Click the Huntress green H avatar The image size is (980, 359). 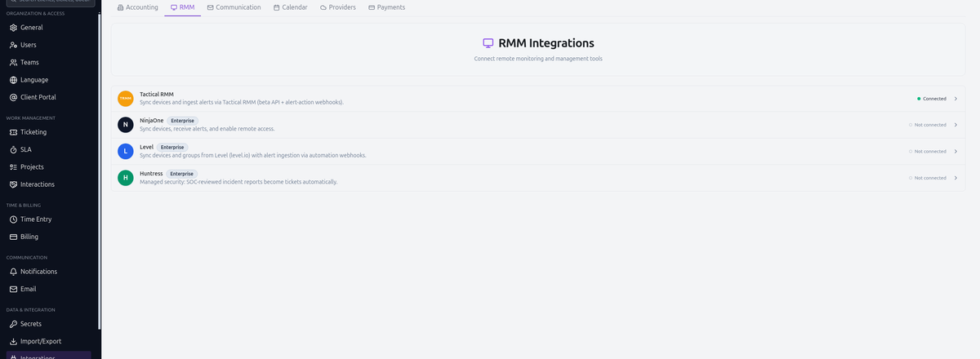pyautogui.click(x=125, y=177)
